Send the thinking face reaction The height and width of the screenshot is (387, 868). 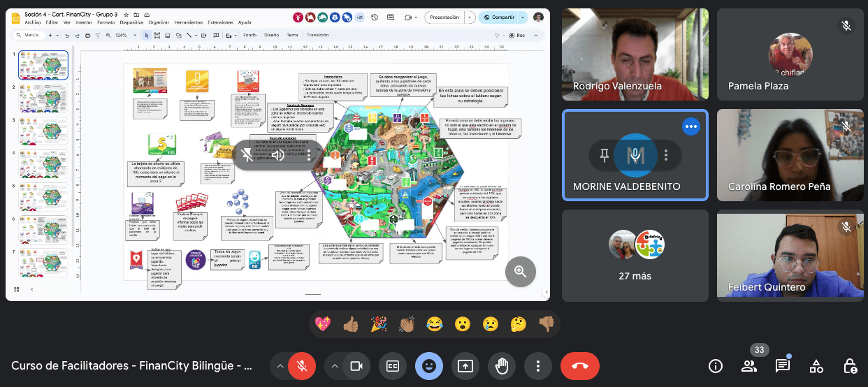tap(518, 323)
